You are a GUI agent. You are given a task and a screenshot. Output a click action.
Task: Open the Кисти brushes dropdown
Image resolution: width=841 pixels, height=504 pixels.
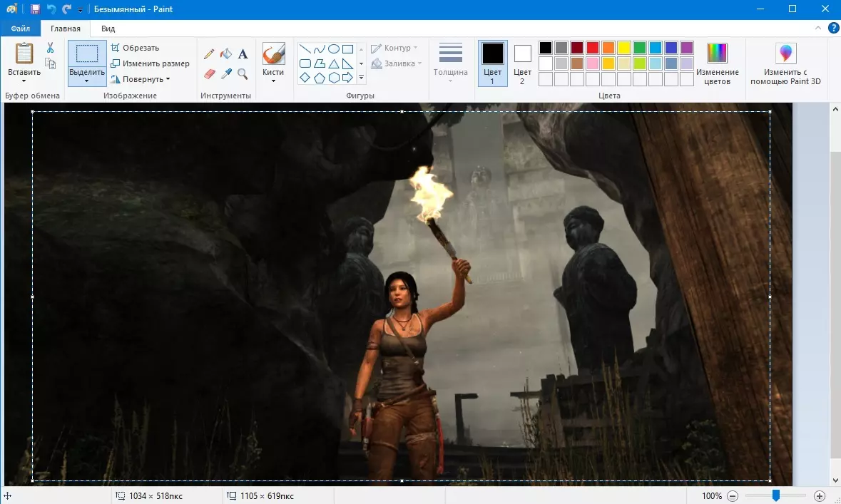click(273, 81)
